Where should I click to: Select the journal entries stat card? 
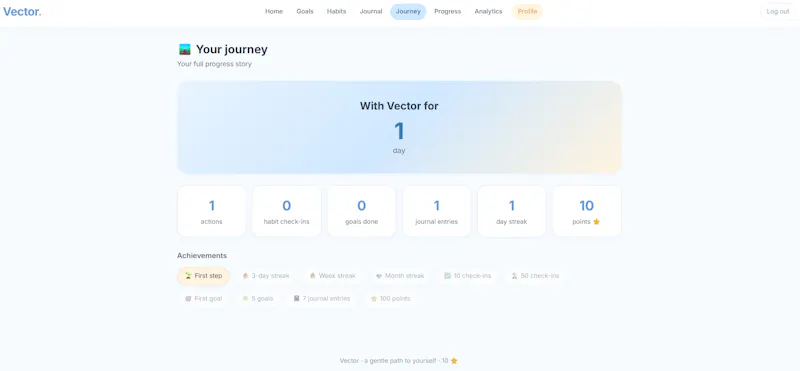[437, 211]
